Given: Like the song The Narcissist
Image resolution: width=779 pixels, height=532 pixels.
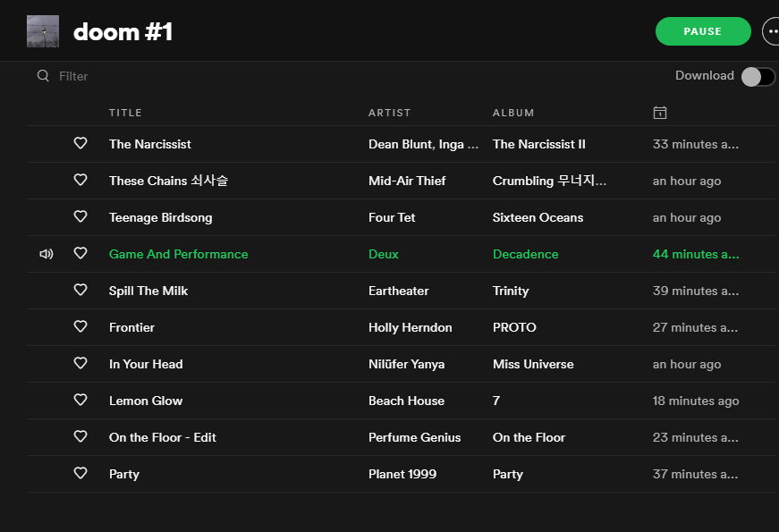Looking at the screenshot, I should pos(80,144).
